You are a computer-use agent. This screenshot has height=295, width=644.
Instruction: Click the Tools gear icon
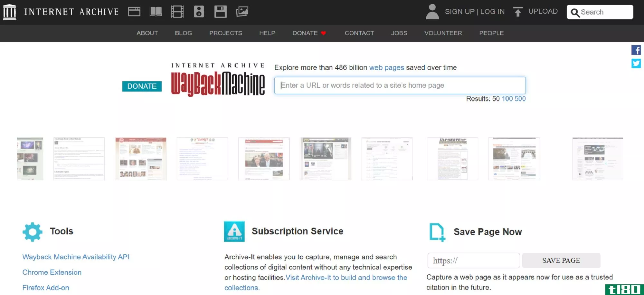32,232
